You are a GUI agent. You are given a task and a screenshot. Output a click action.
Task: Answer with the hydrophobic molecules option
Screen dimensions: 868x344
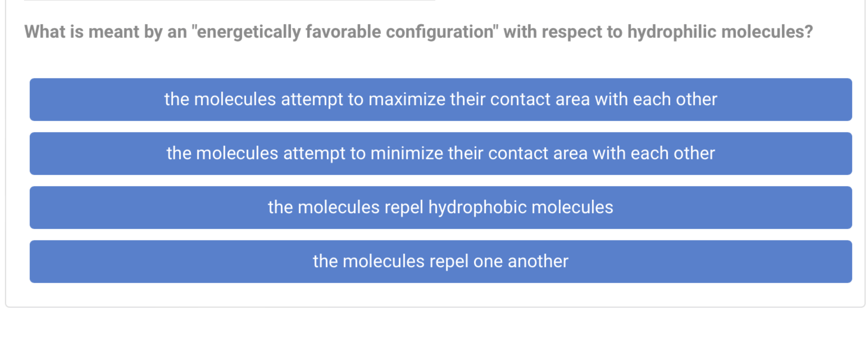coord(441,207)
